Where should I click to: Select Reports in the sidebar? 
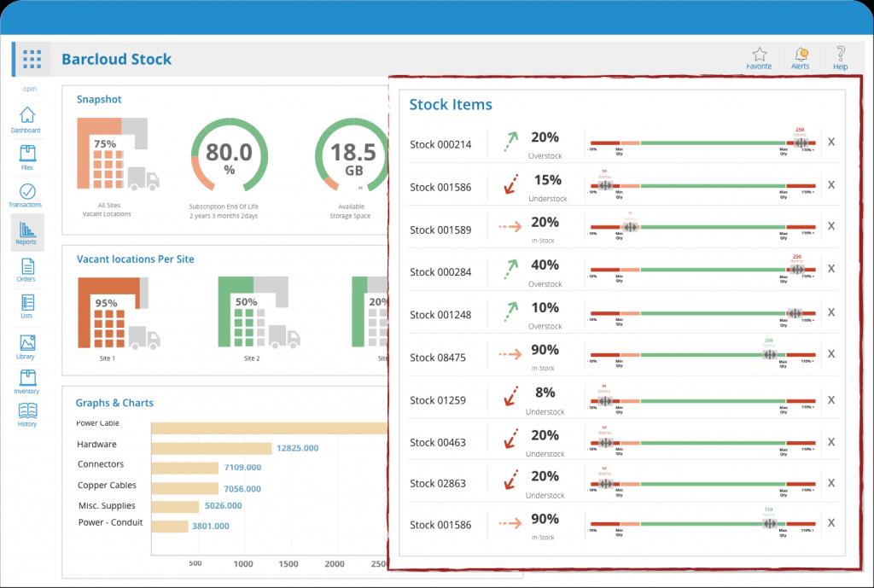26,231
